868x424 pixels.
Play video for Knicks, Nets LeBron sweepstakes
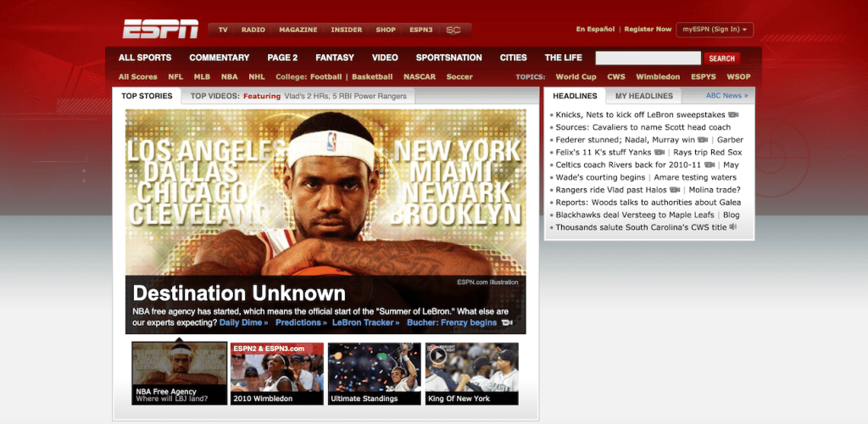pos(733,114)
